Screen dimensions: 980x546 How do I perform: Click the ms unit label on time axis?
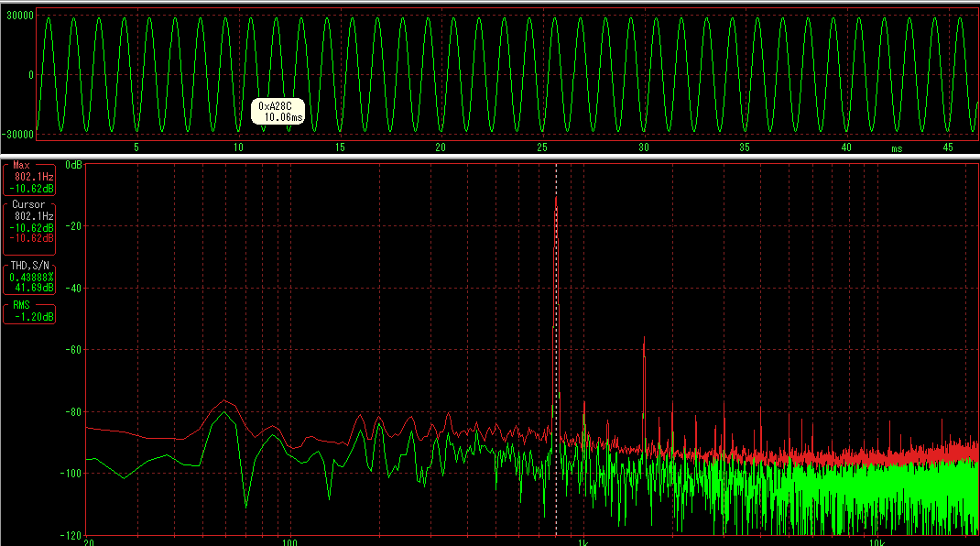[897, 148]
